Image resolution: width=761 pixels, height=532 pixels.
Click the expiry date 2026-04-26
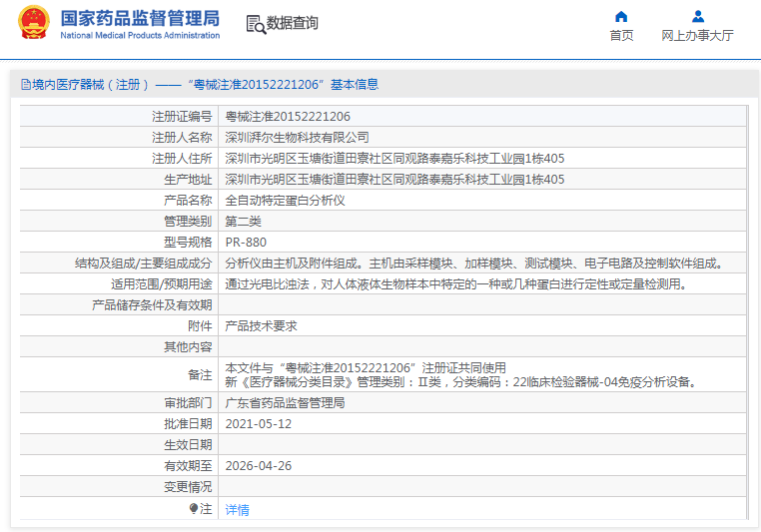coord(258,465)
